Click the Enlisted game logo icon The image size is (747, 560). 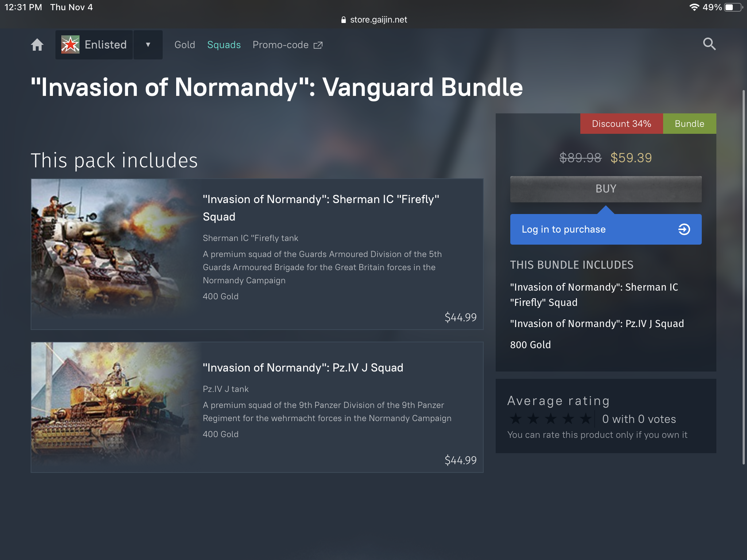tap(70, 45)
